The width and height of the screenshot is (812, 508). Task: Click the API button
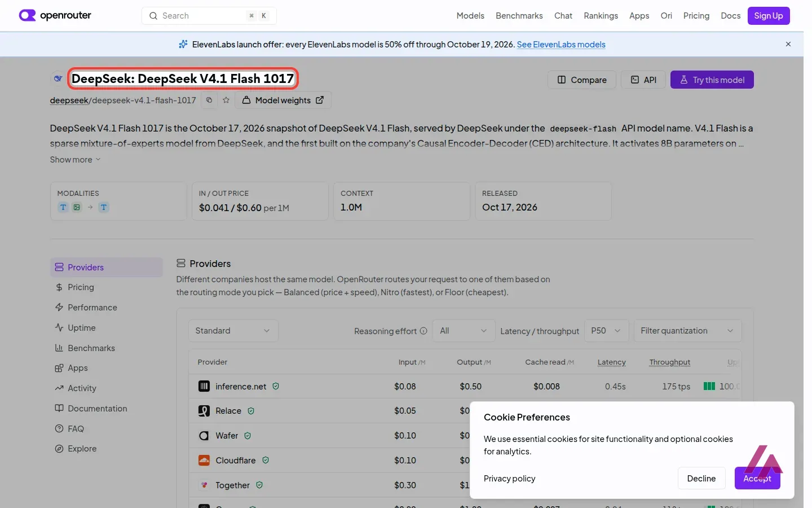point(643,80)
